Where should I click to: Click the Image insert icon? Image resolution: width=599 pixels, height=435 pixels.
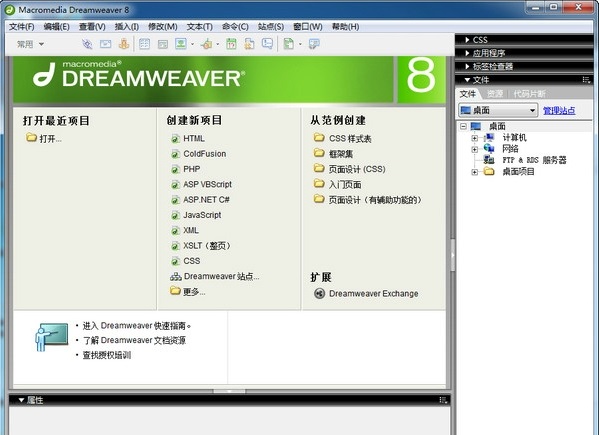pyautogui.click(x=181, y=44)
